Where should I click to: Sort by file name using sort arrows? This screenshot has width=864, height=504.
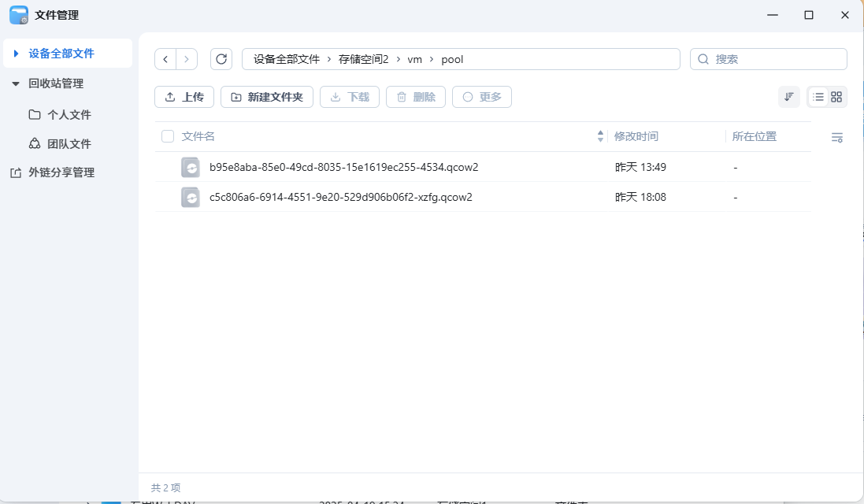(600, 136)
